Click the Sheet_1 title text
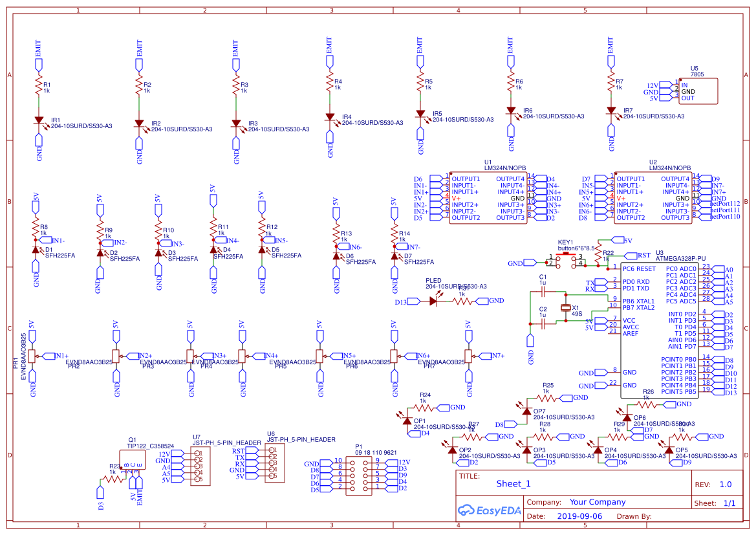Viewport: 756px width, 535px height. click(513, 482)
